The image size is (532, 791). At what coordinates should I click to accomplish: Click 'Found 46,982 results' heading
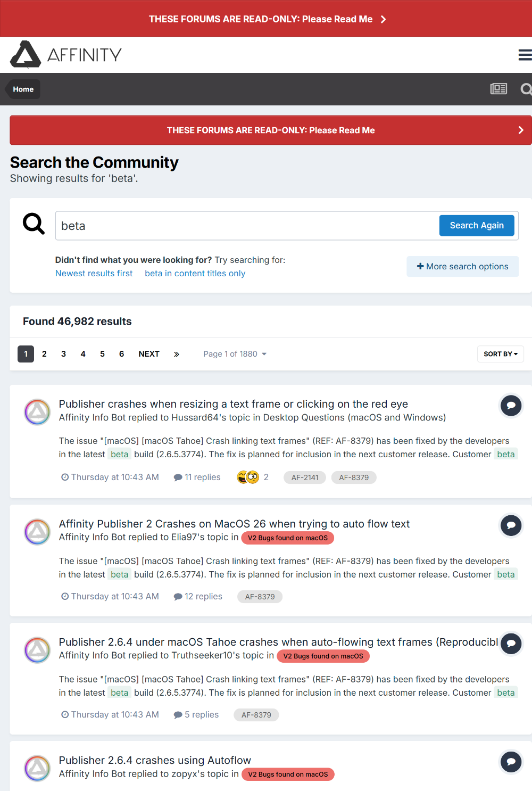[x=77, y=322]
